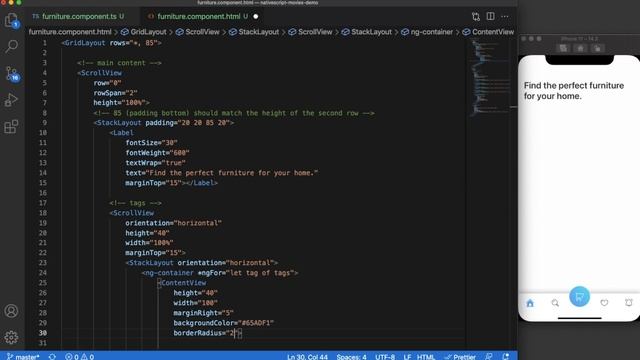Open the Explorer view in activity bar
640x360 pixels.
click(x=11, y=20)
